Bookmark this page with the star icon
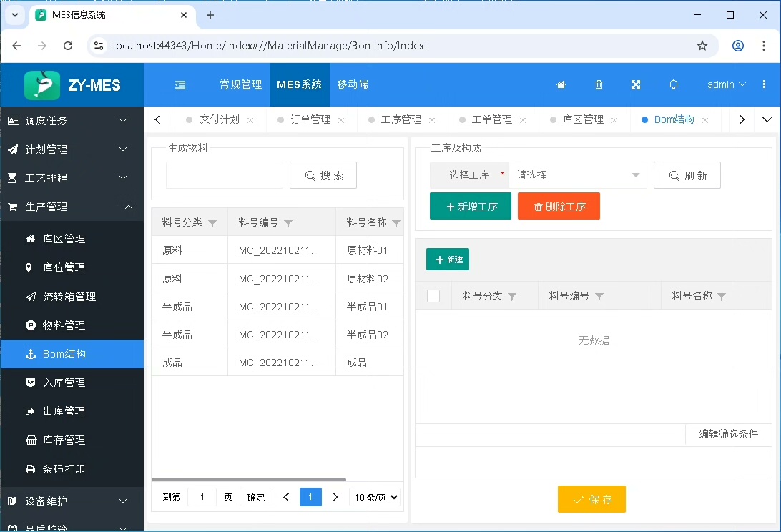The image size is (781, 532). (702, 46)
